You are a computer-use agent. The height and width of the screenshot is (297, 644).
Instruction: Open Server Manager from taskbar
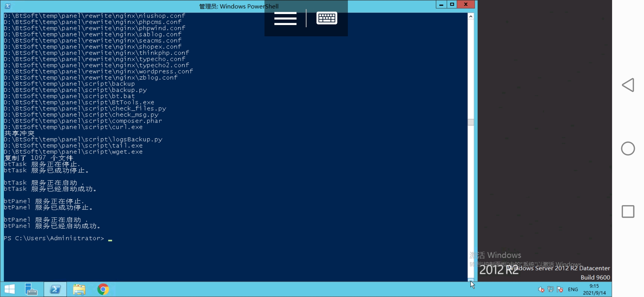click(31, 289)
